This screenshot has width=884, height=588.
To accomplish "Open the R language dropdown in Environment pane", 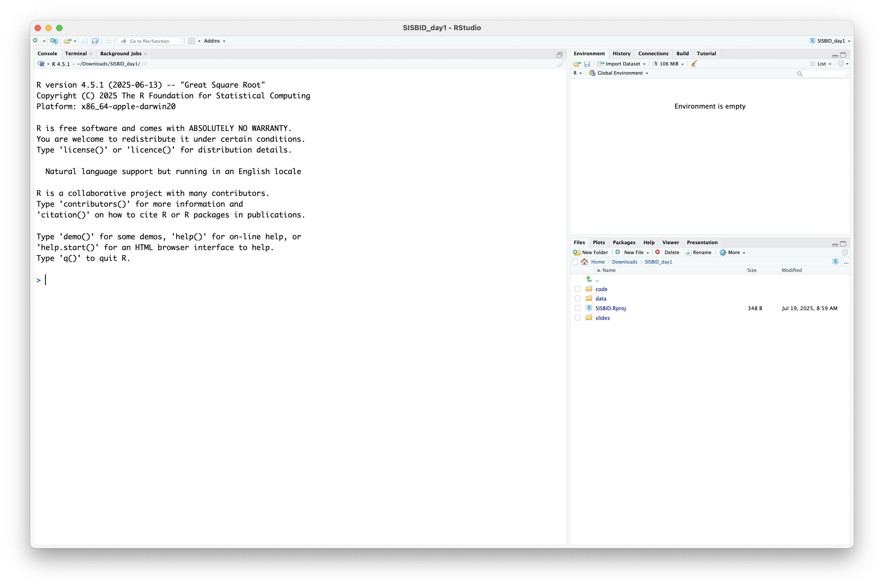I will [x=577, y=73].
